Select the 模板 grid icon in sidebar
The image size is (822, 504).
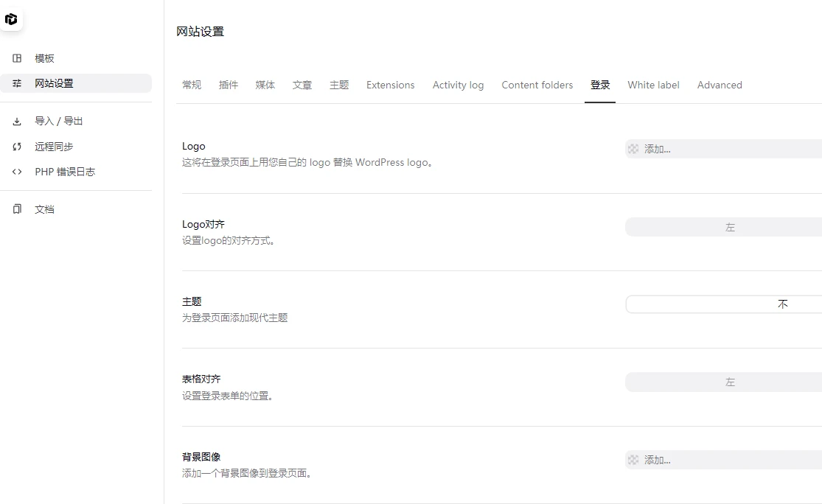pos(16,58)
